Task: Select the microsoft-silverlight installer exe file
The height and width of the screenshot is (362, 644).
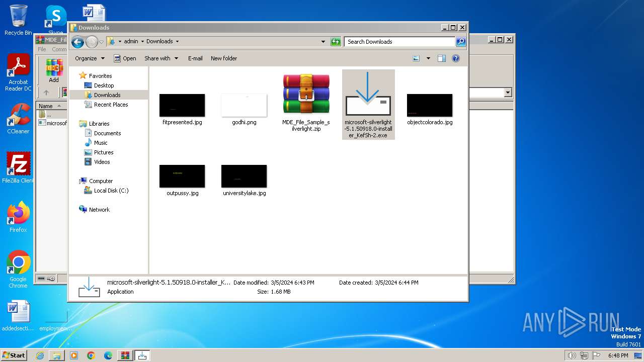Action: pyautogui.click(x=368, y=105)
